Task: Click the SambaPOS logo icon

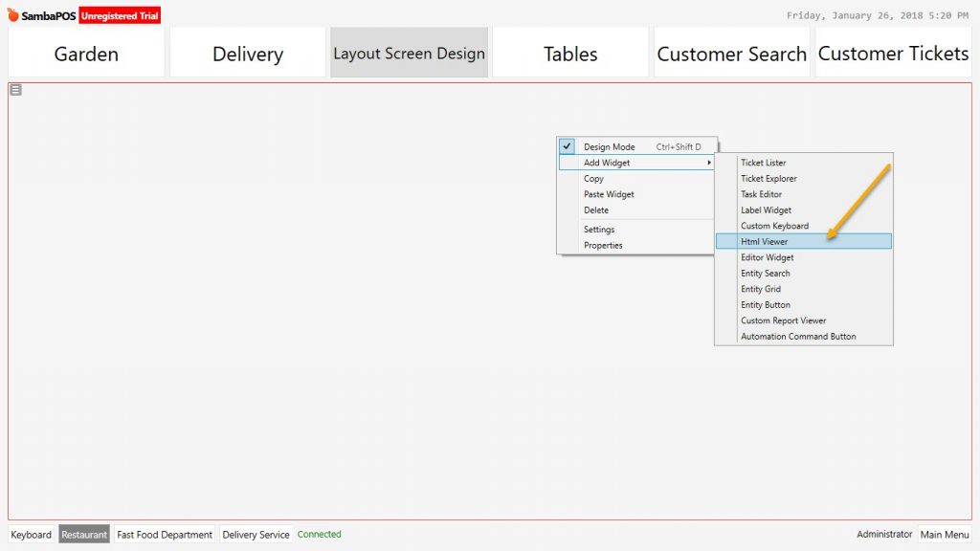Action: [x=13, y=14]
